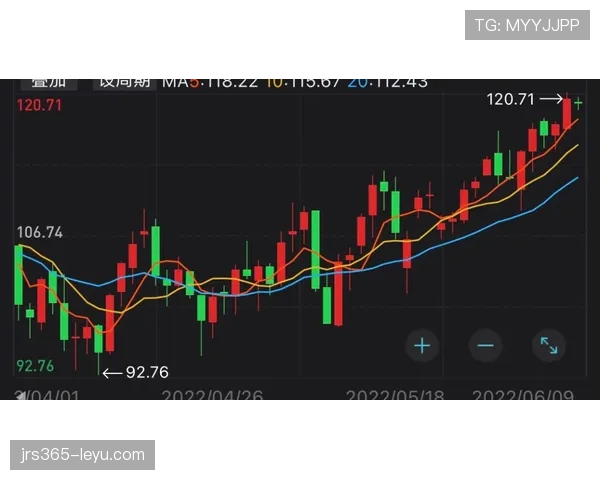This screenshot has width=600, height=480.
Task: Zoom out with the minus icon
Action: tap(486, 346)
